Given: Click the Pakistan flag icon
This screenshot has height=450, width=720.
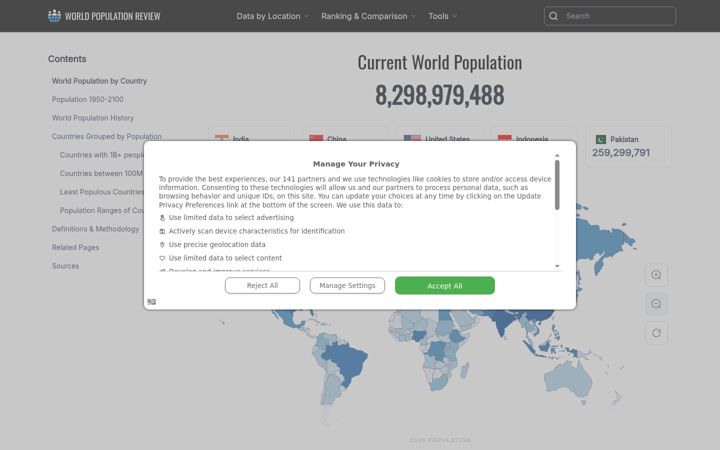Looking at the screenshot, I should tap(601, 139).
